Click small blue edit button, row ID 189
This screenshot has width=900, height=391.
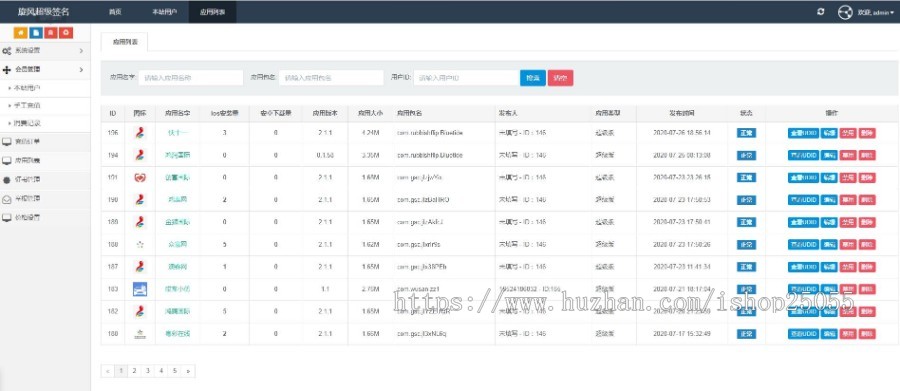(829, 222)
